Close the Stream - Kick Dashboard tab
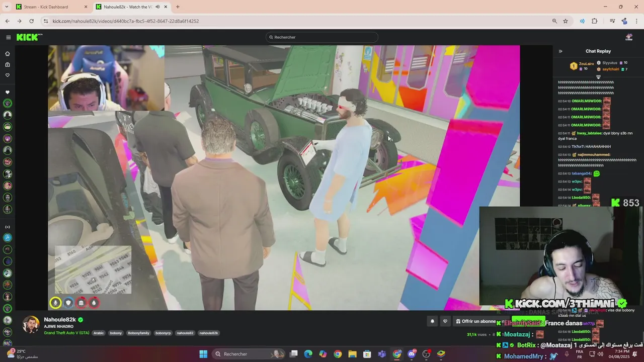Screen dimensions: 644x362 86,7
